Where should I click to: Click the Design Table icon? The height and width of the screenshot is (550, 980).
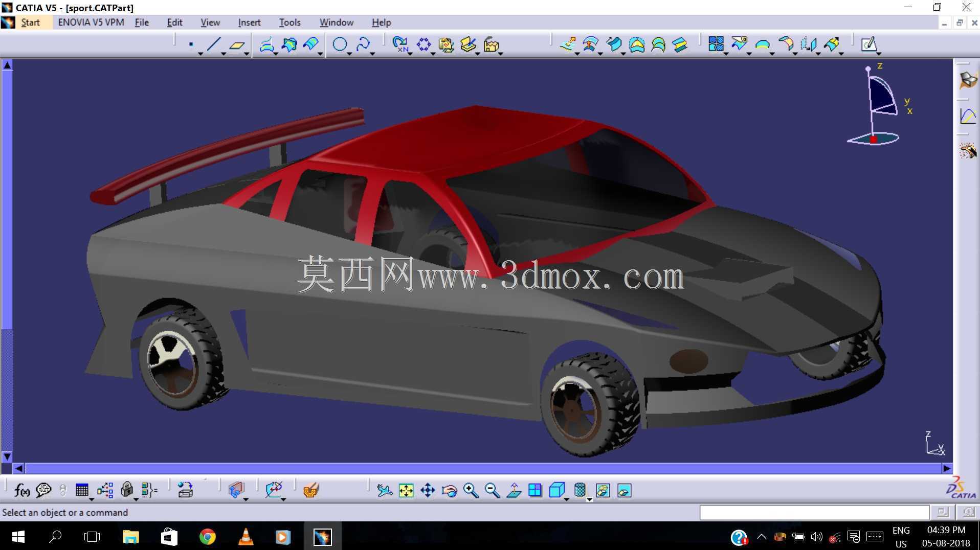(82, 490)
